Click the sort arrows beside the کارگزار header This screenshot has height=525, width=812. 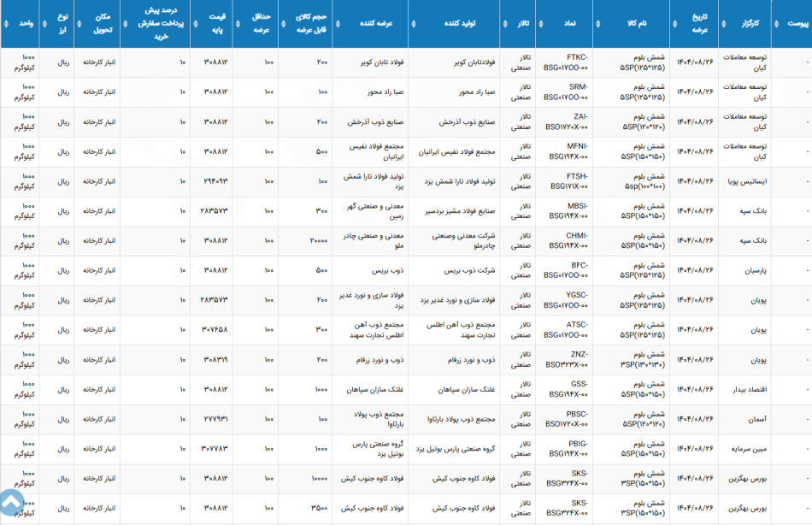click(x=723, y=24)
